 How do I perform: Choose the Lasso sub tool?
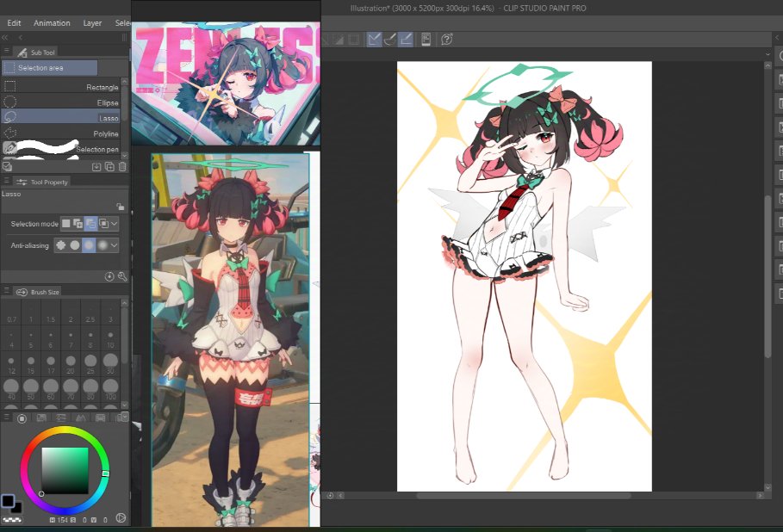[61, 117]
